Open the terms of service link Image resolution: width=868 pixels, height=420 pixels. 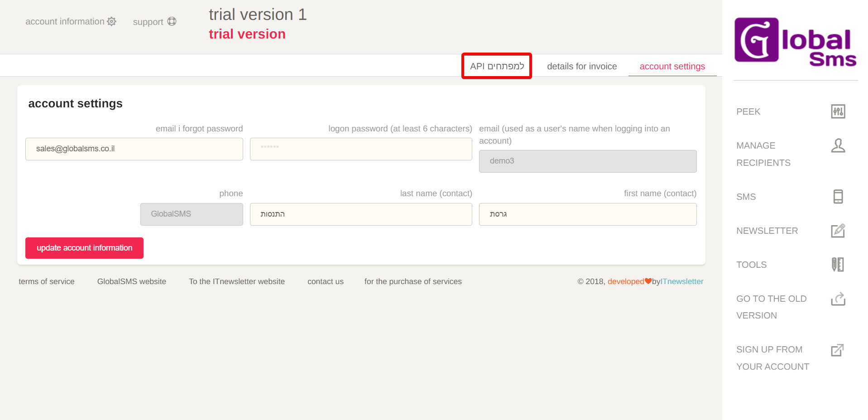pos(47,281)
